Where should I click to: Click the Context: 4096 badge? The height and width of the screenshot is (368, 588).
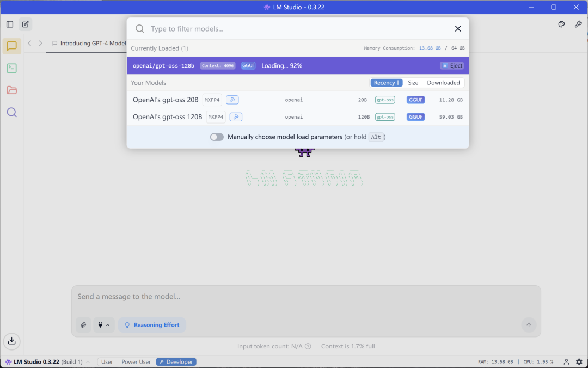tap(217, 66)
